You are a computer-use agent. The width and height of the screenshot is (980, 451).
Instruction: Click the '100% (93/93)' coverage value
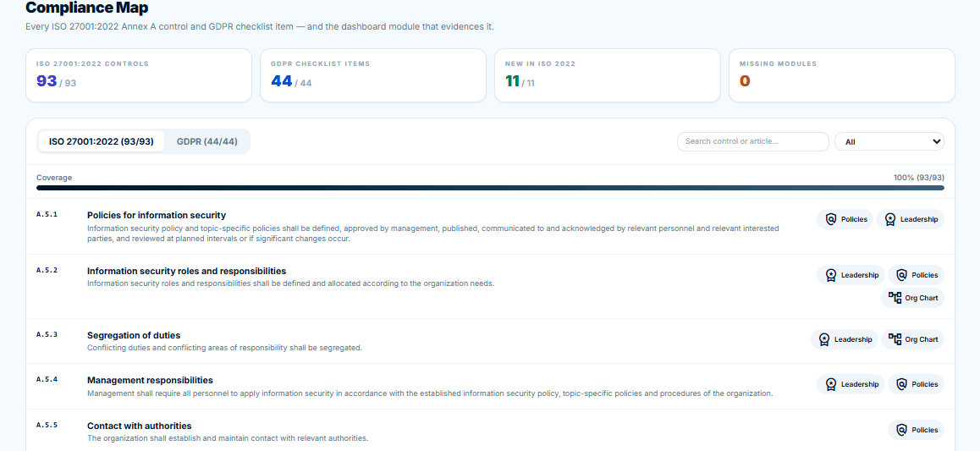[x=919, y=178]
